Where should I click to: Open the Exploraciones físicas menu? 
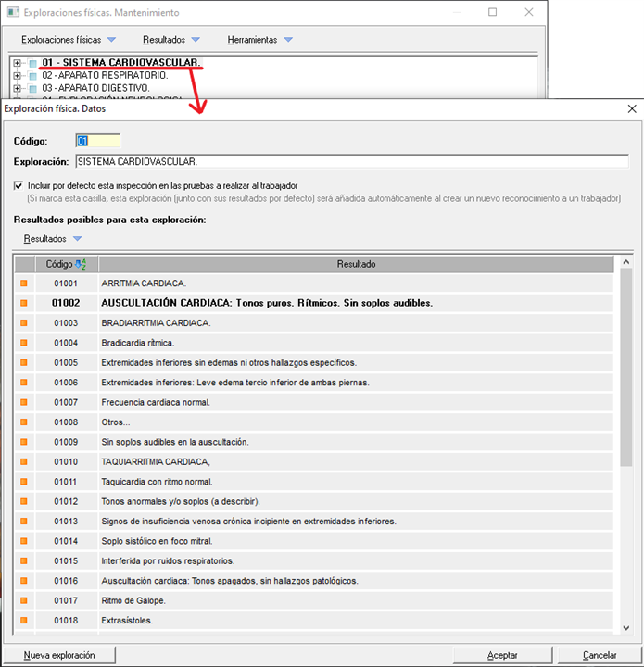click(68, 40)
